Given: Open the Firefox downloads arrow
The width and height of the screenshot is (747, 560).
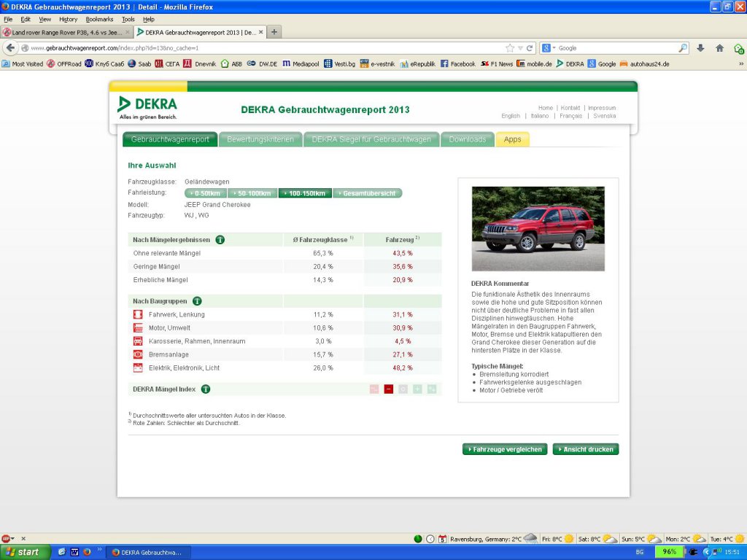Looking at the screenshot, I should coord(700,48).
